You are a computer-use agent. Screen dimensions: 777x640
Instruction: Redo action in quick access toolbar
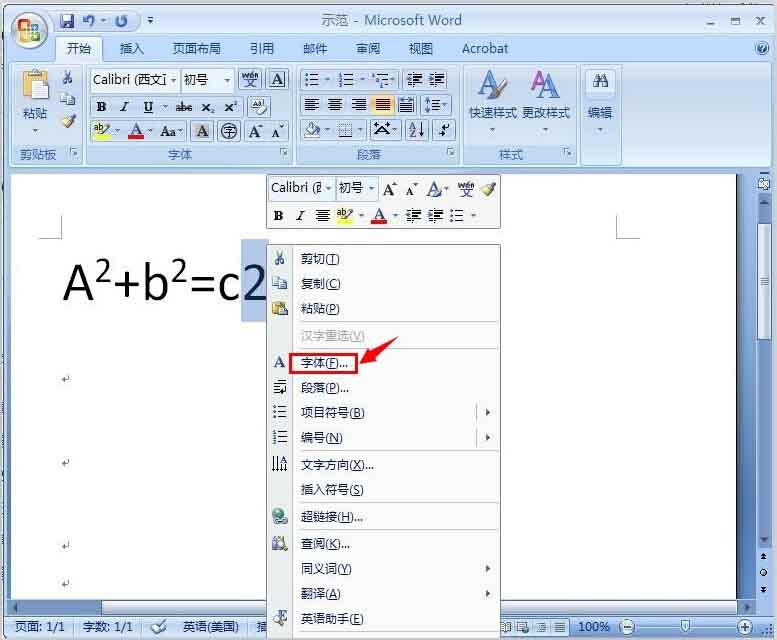121,21
